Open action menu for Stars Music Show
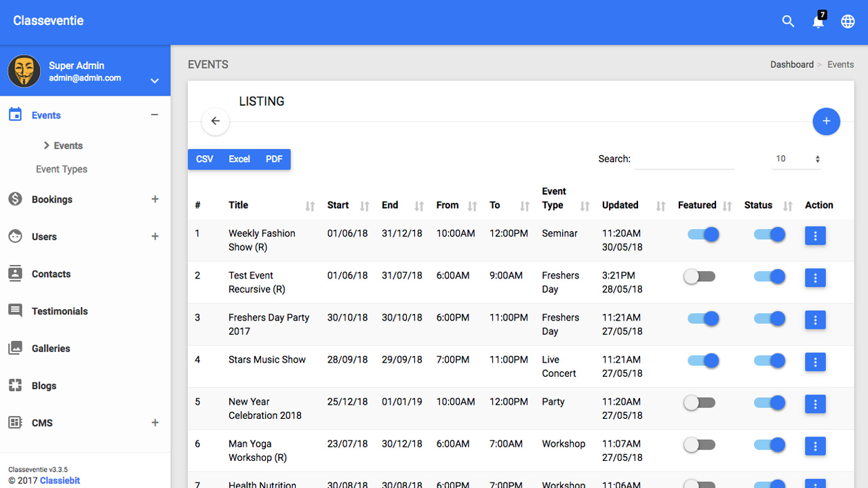This screenshot has width=868, height=488. pos(815,362)
